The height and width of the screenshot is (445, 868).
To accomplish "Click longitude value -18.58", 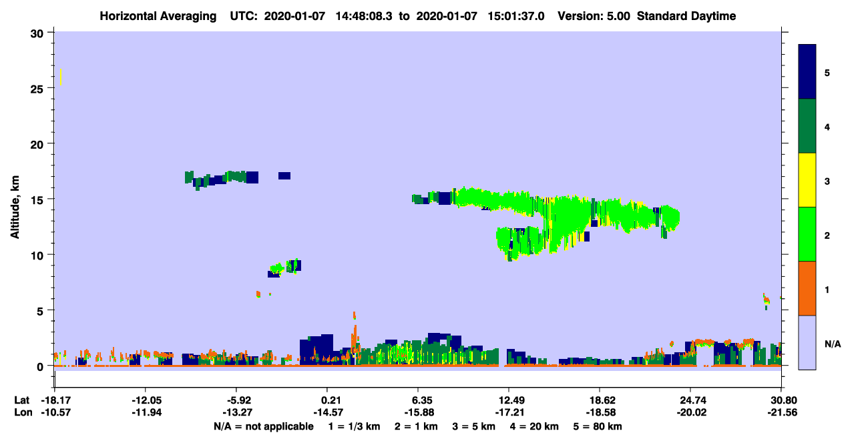I will pyautogui.click(x=600, y=413).
